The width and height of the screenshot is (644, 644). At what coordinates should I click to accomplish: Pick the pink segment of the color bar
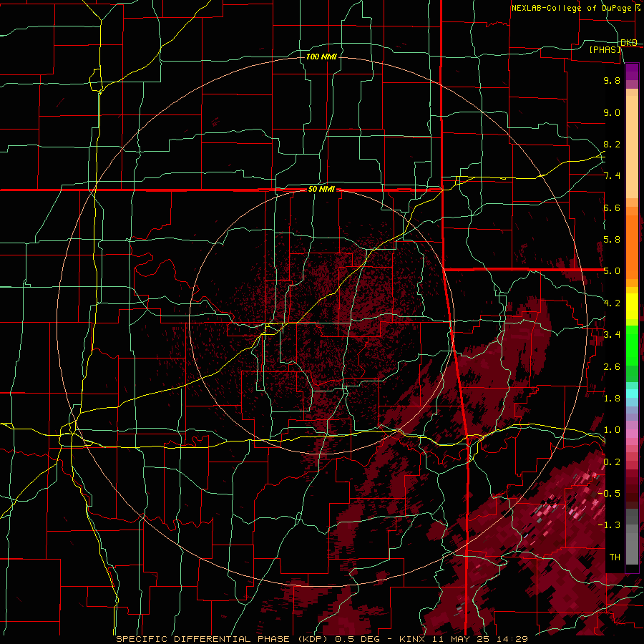[632, 434]
